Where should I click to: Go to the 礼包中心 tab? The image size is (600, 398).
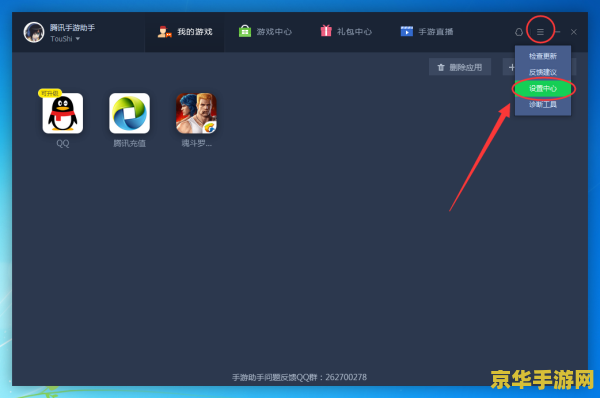tap(346, 32)
